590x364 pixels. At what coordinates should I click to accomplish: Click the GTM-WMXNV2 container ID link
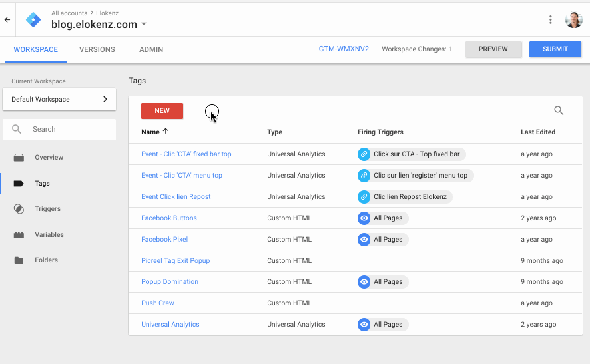tap(344, 49)
